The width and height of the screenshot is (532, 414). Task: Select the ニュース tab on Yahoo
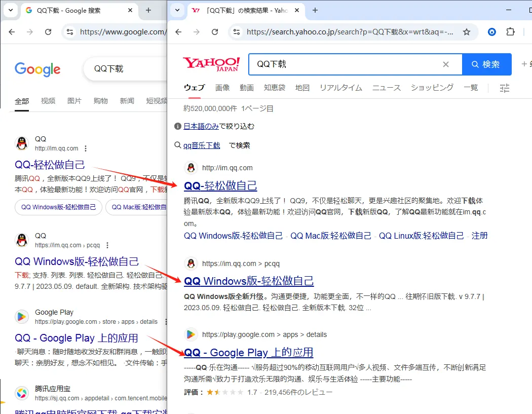point(386,88)
